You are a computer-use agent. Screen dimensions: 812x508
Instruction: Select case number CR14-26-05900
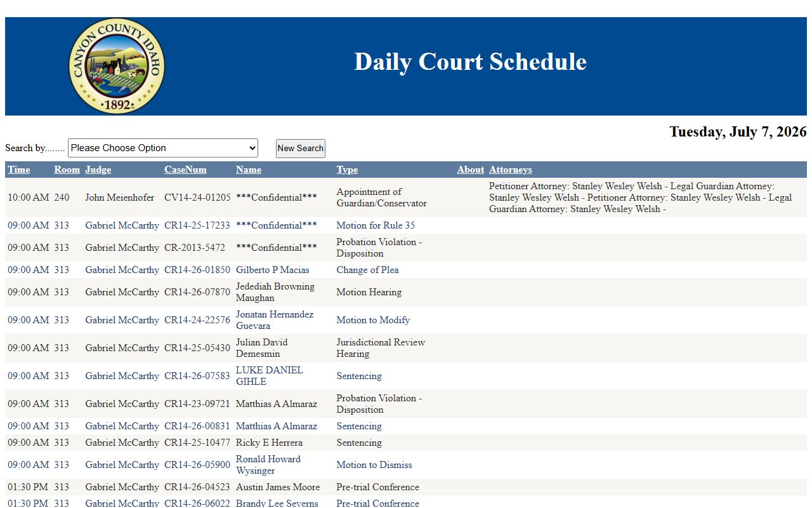coord(197,465)
